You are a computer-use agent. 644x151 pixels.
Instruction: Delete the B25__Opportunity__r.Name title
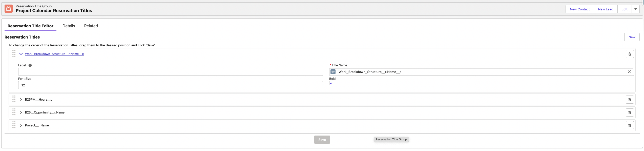tap(630, 112)
